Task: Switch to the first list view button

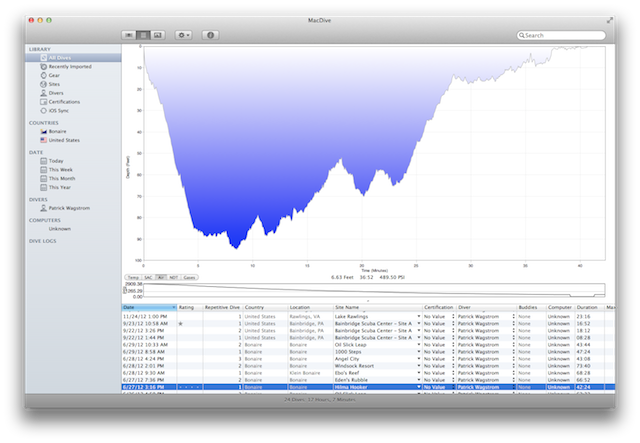Action: pyautogui.click(x=129, y=35)
